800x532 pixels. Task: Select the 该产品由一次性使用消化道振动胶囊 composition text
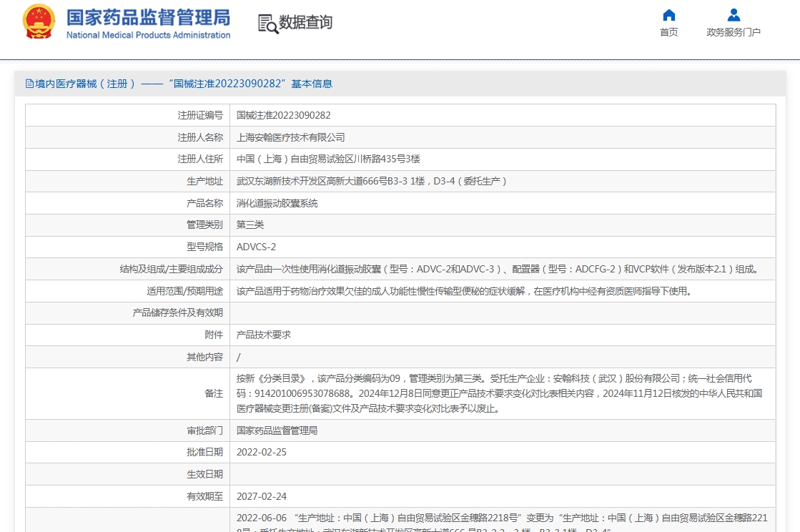point(498,270)
